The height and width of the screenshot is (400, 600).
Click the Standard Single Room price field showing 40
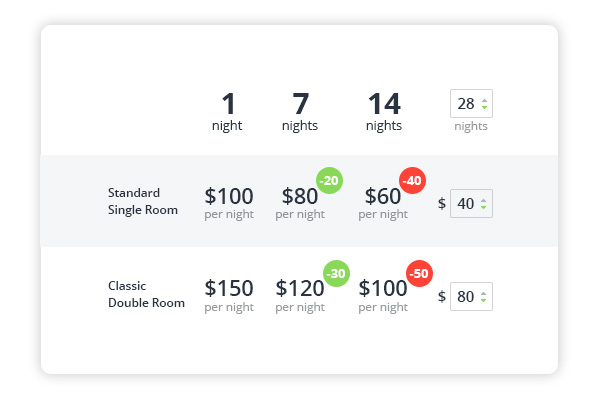tap(465, 204)
